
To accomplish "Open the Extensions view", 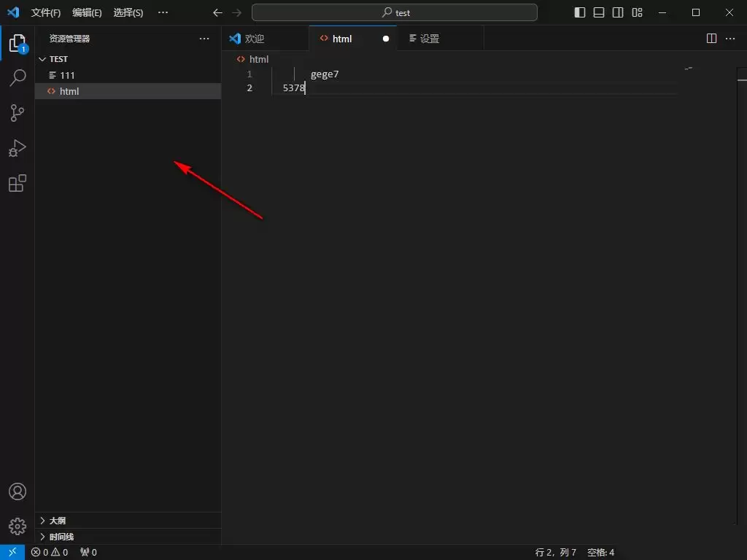I will coord(18,183).
